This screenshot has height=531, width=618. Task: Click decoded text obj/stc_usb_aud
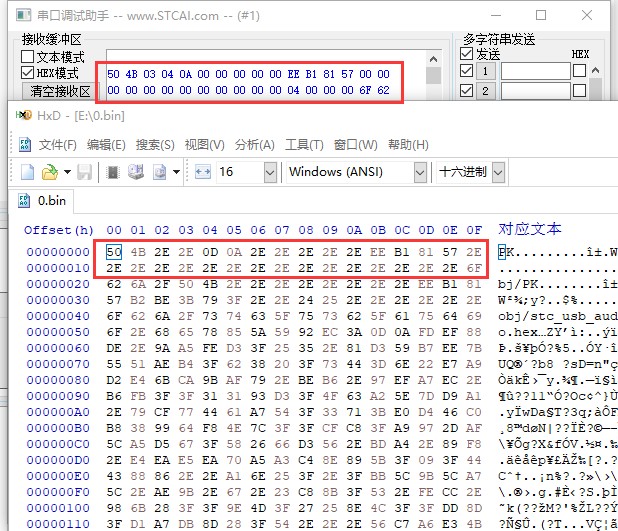point(557,316)
